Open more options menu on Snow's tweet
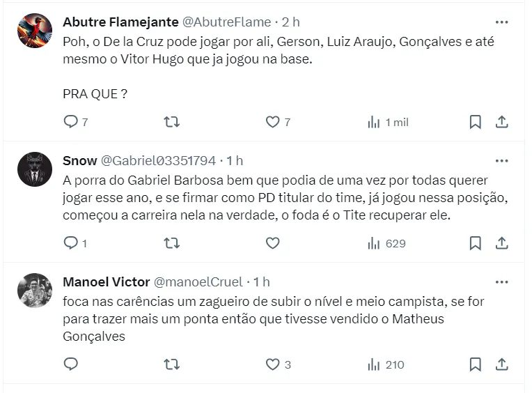This screenshot has width=532, height=393. pyautogui.click(x=501, y=160)
